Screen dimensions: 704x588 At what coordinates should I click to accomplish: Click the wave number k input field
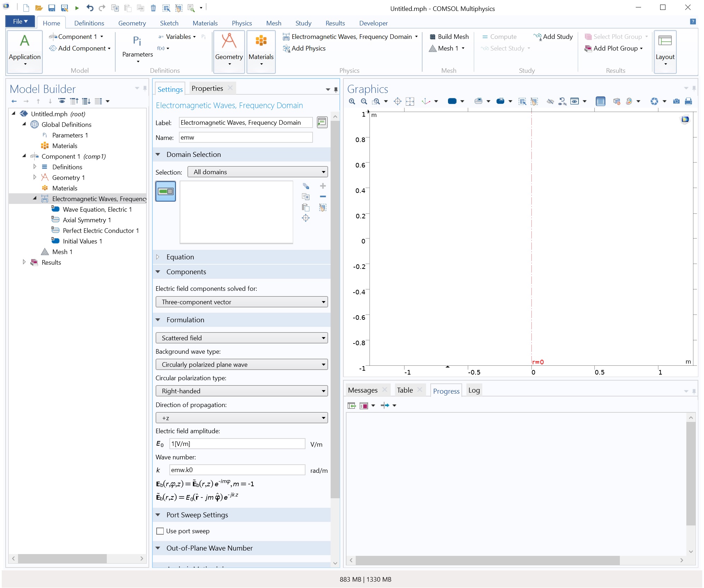237,470
